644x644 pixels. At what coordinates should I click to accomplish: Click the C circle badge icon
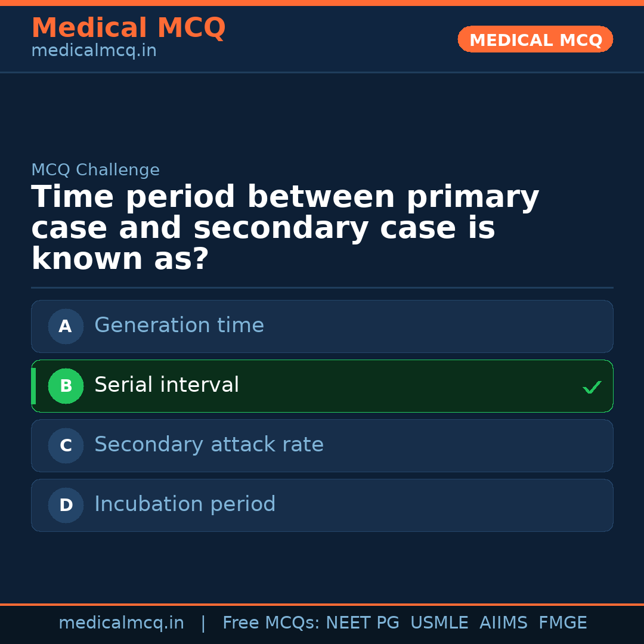[66, 445]
